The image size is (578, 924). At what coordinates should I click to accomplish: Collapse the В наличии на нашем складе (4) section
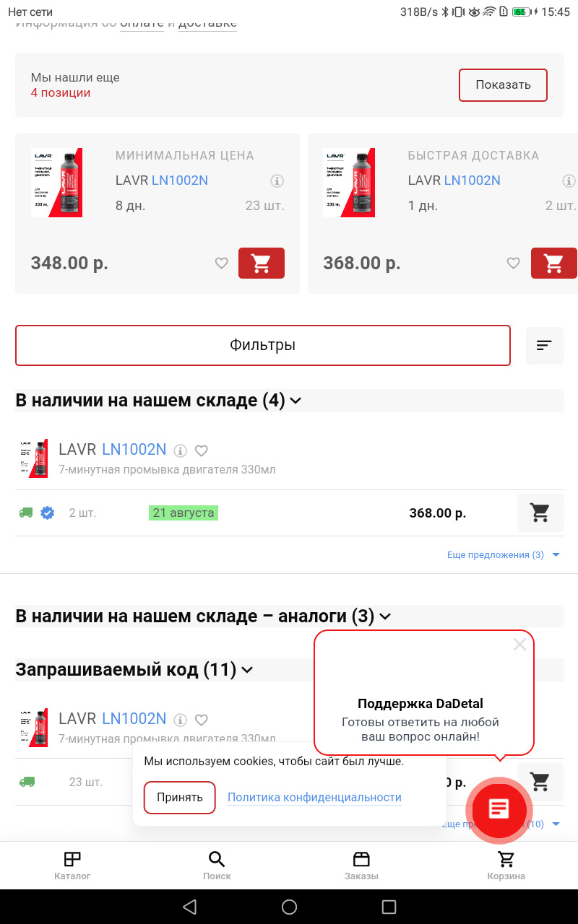(x=296, y=401)
